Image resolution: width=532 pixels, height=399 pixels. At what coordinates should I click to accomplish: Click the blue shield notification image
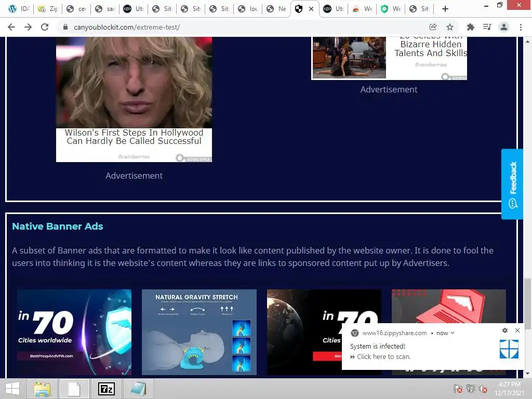click(x=509, y=349)
